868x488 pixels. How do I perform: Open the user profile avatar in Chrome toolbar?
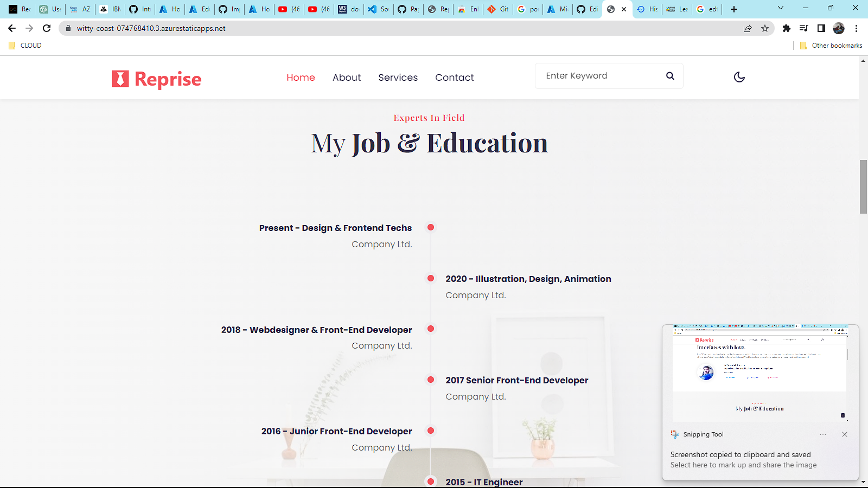coord(839,28)
